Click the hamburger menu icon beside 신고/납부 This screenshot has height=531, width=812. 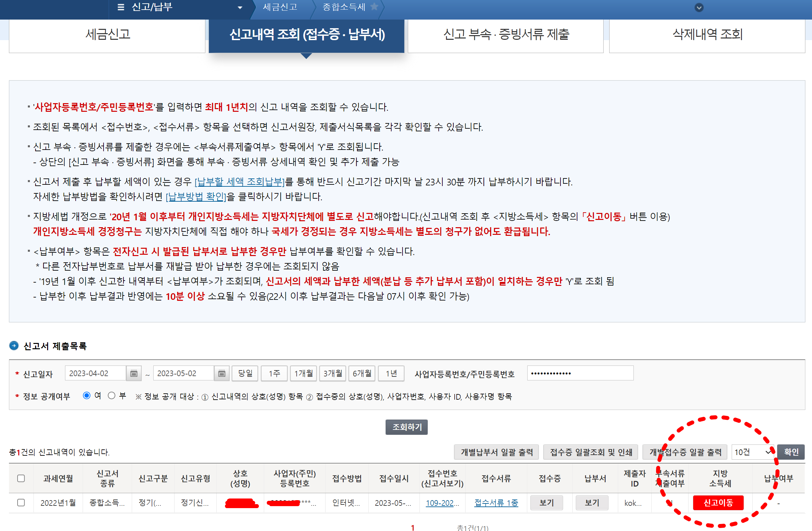click(x=121, y=7)
